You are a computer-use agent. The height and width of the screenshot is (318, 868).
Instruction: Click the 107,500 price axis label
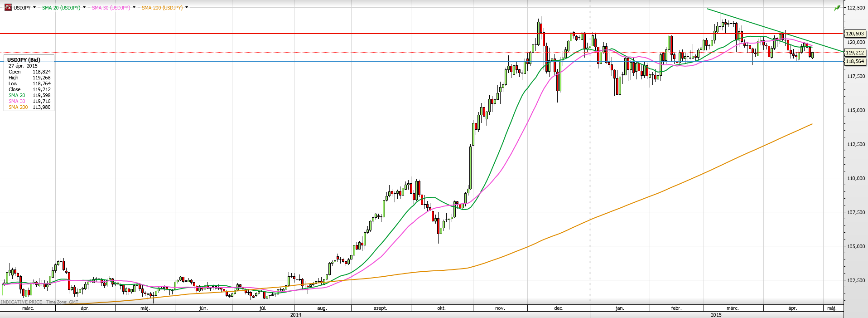(x=856, y=212)
